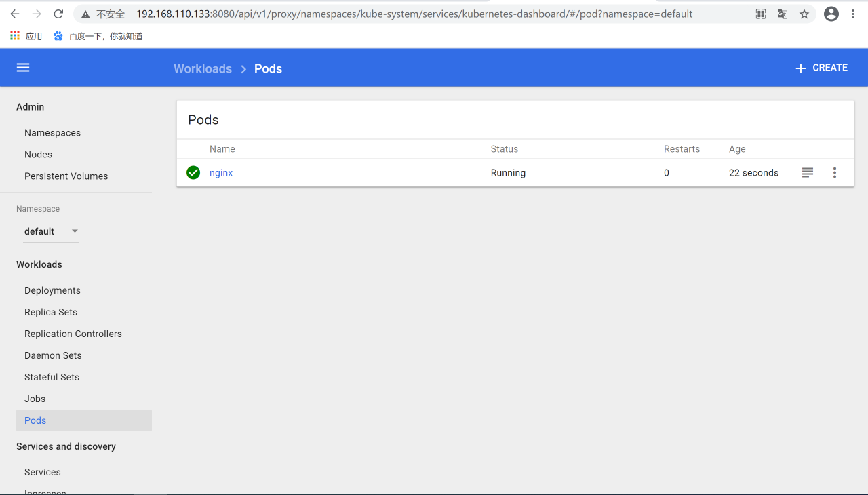This screenshot has width=868, height=495.
Task: Go to Replica Sets section
Action: click(x=51, y=312)
